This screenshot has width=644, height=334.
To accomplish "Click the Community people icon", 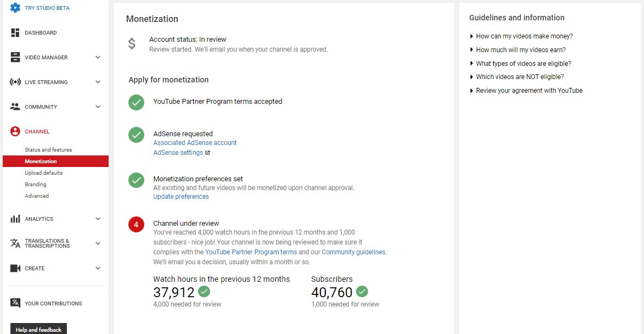I will click(x=15, y=107).
